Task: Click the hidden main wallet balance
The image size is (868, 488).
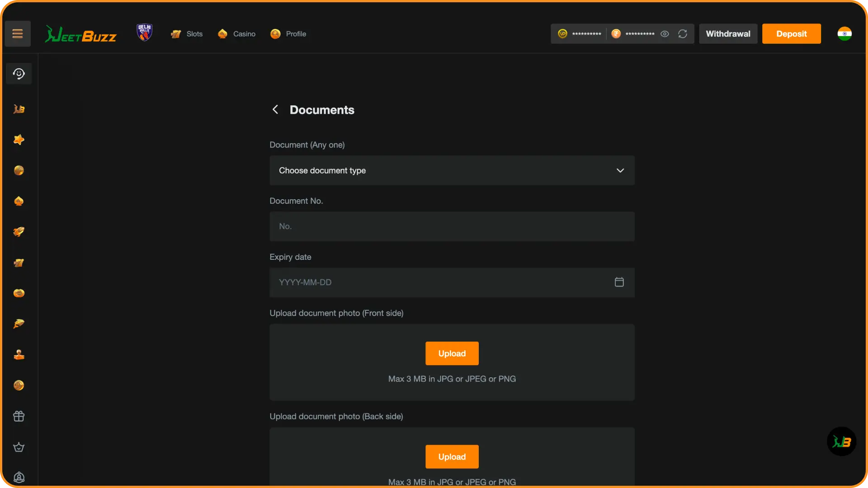Action: (587, 34)
